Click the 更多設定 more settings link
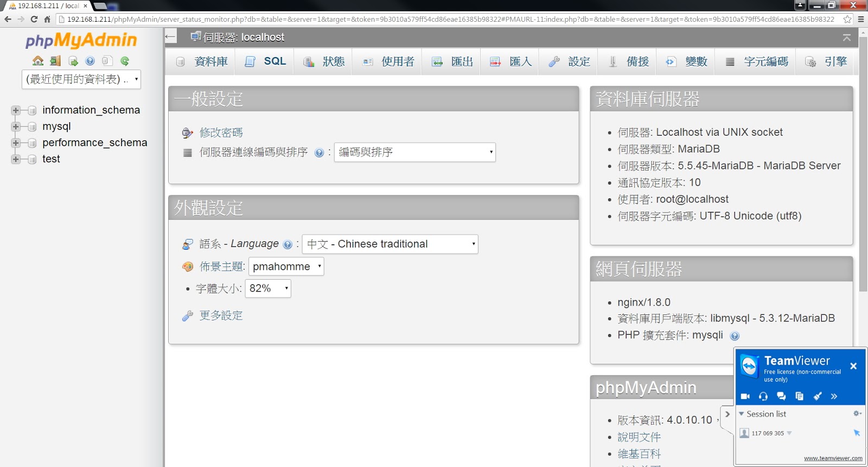This screenshot has height=467, width=868. click(221, 315)
